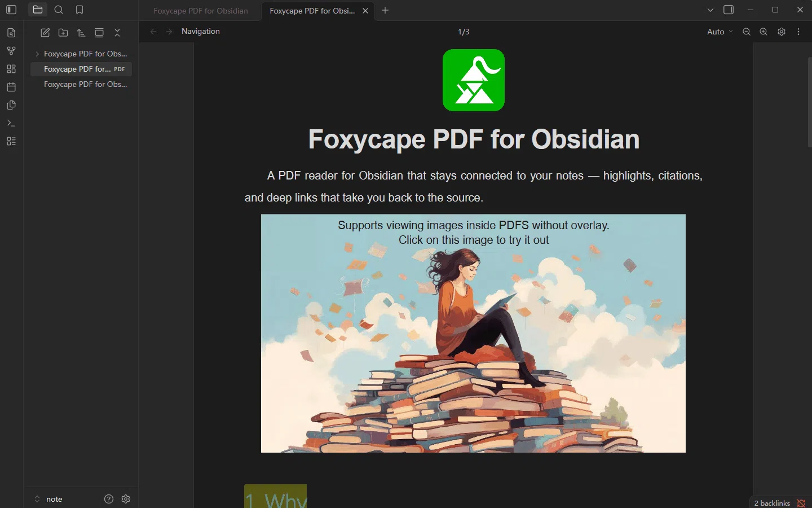
Task: Create a new note
Action: click(x=45, y=33)
